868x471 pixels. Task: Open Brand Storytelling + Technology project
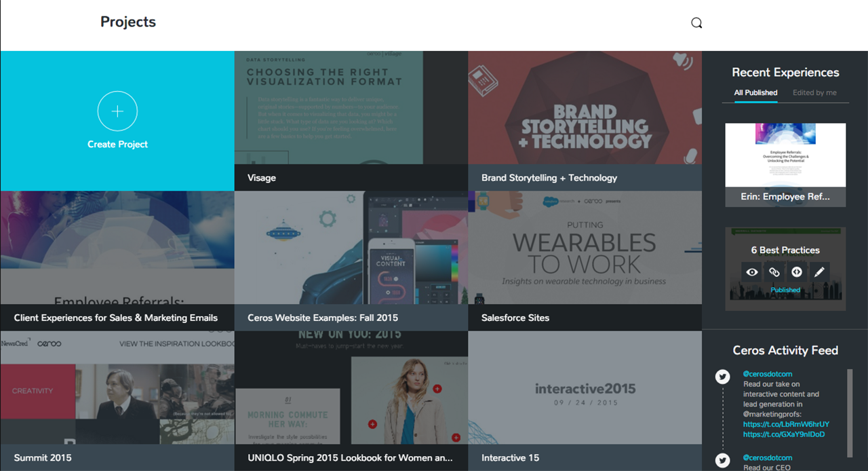click(x=585, y=121)
